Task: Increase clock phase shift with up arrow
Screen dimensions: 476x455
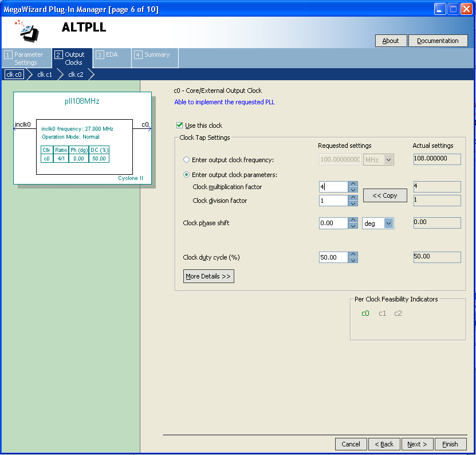Action: 353,220
